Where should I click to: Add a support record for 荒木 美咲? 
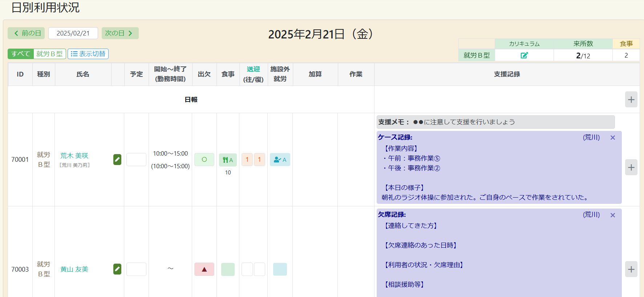coord(631,168)
